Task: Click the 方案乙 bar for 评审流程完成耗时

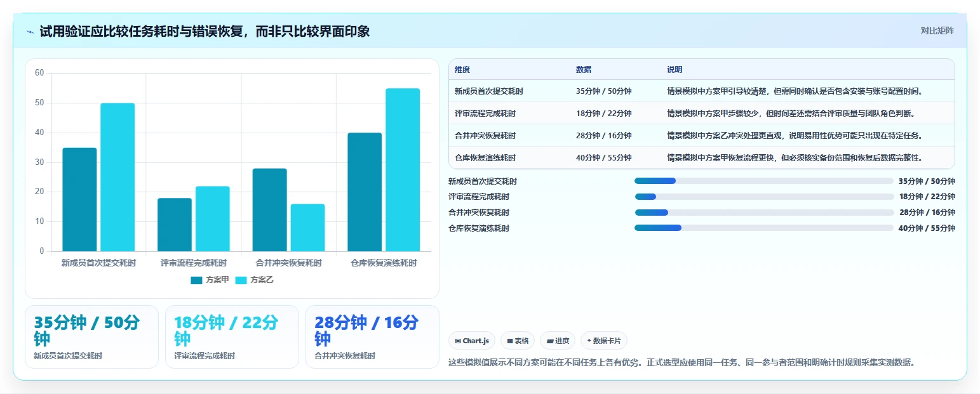Action: [213, 218]
